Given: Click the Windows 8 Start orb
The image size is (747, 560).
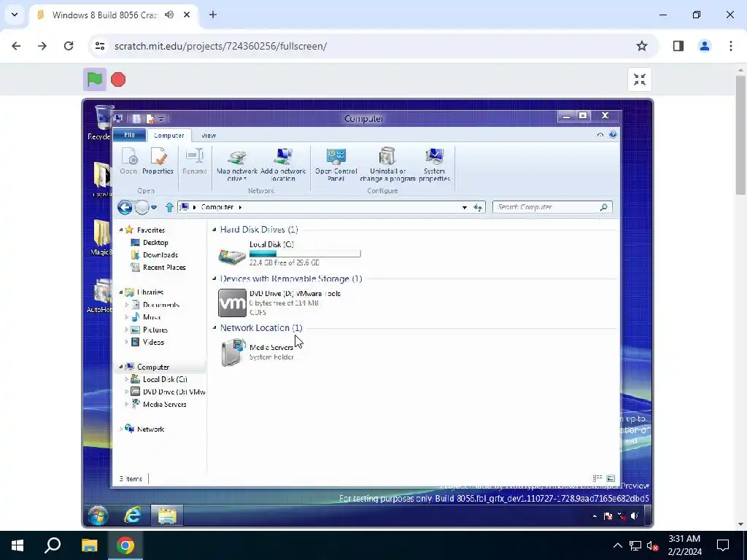Looking at the screenshot, I should [x=98, y=516].
